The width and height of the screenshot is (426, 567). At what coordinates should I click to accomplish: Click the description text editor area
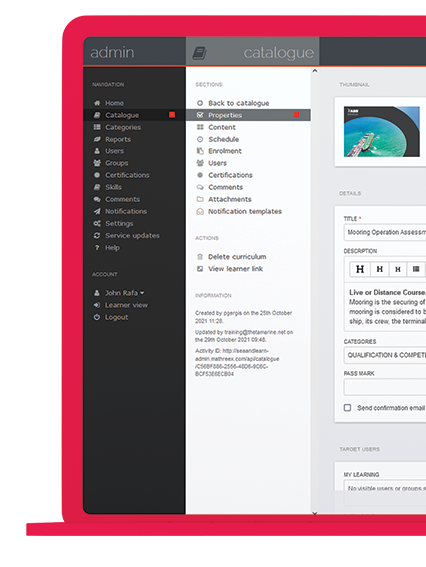coord(385,307)
